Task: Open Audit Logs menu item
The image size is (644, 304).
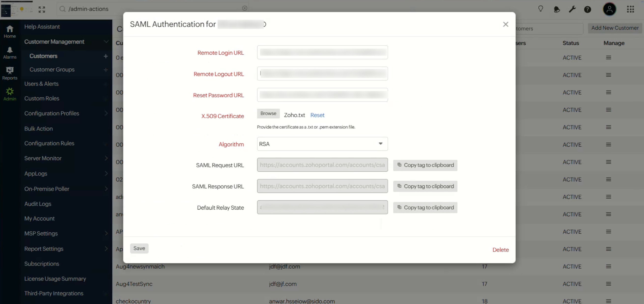Action: click(x=38, y=204)
